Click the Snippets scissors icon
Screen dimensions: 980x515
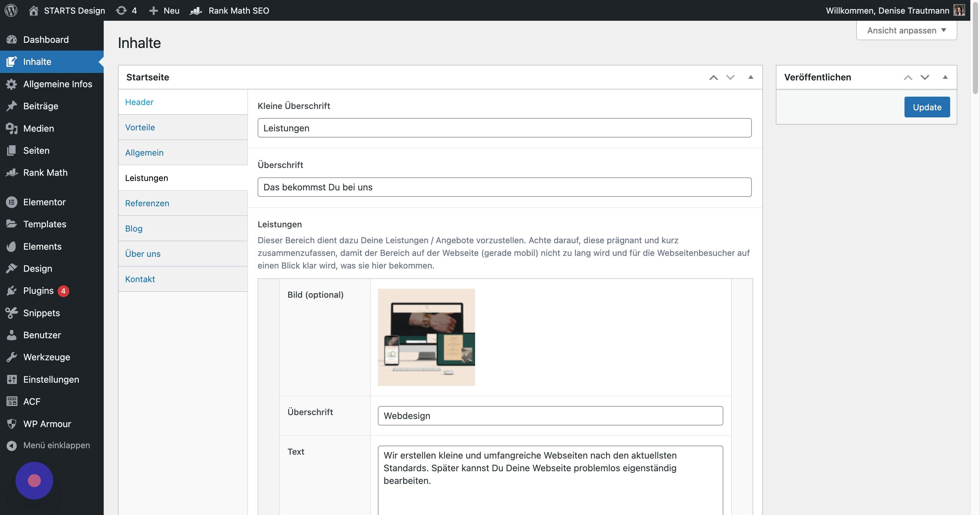click(11, 313)
